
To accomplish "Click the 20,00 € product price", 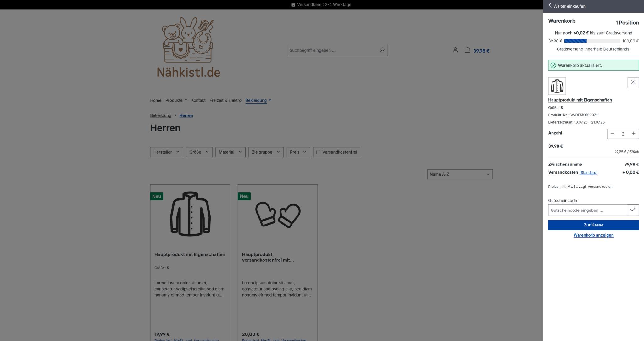I will click(x=251, y=334).
